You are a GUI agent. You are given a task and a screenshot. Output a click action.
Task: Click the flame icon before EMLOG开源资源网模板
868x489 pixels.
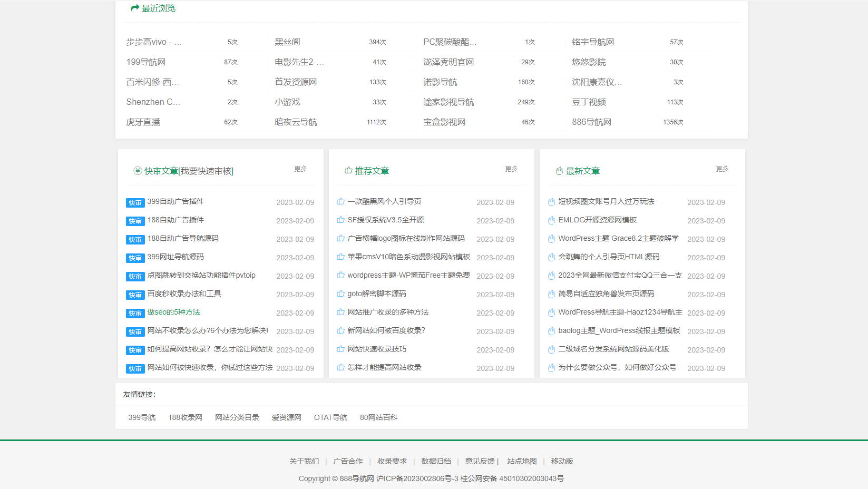(551, 220)
